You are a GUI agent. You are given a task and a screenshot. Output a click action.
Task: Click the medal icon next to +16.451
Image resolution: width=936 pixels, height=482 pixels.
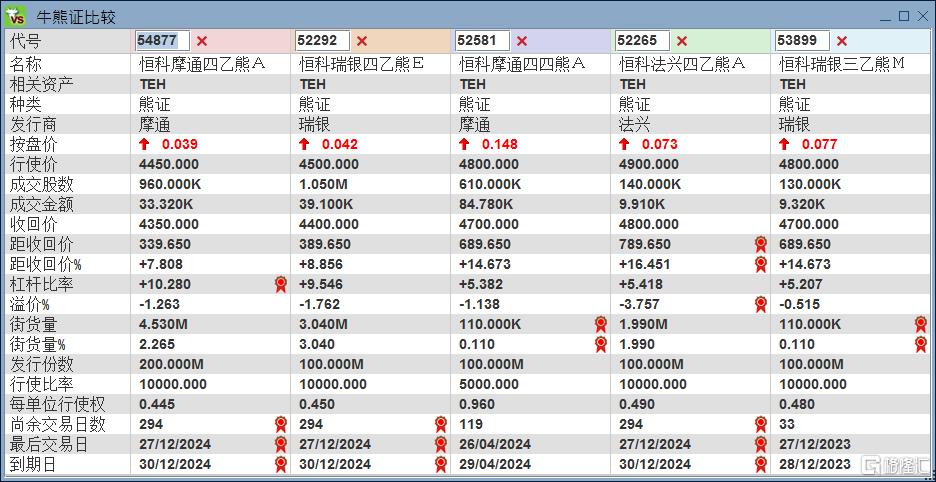760,264
